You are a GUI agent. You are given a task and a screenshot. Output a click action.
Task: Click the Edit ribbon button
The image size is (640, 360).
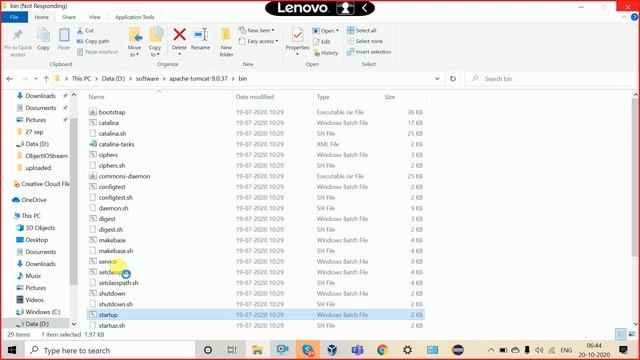[x=322, y=42]
